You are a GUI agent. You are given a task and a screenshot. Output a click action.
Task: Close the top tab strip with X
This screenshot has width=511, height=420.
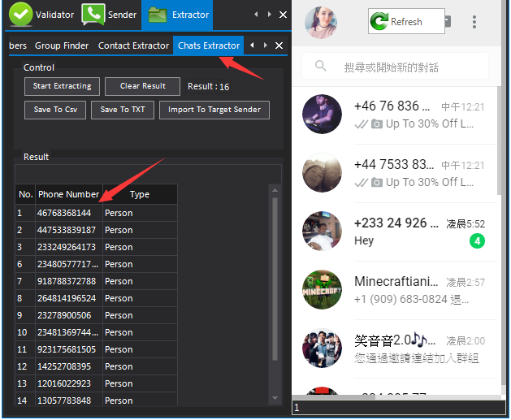tap(284, 15)
